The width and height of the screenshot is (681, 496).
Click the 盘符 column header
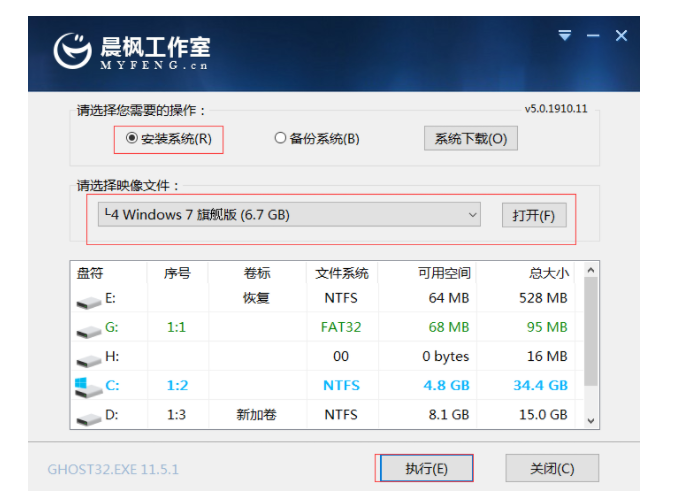click(90, 273)
